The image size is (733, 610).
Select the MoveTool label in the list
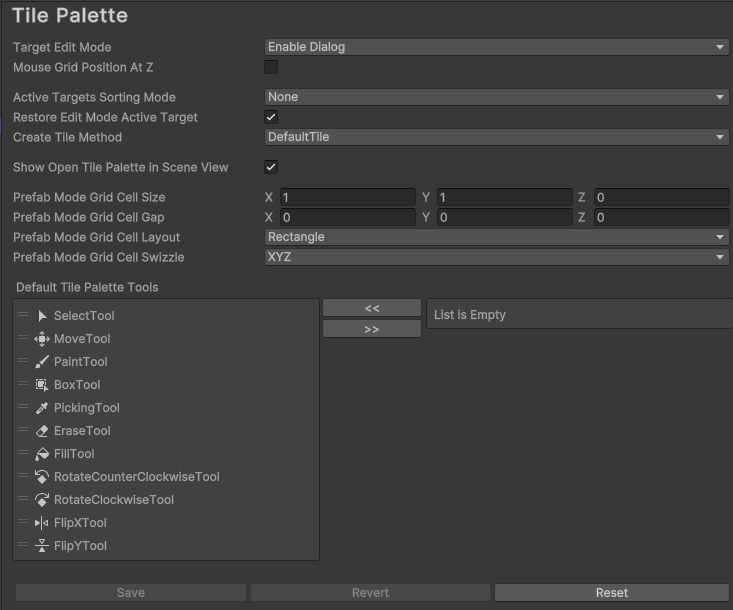click(82, 339)
